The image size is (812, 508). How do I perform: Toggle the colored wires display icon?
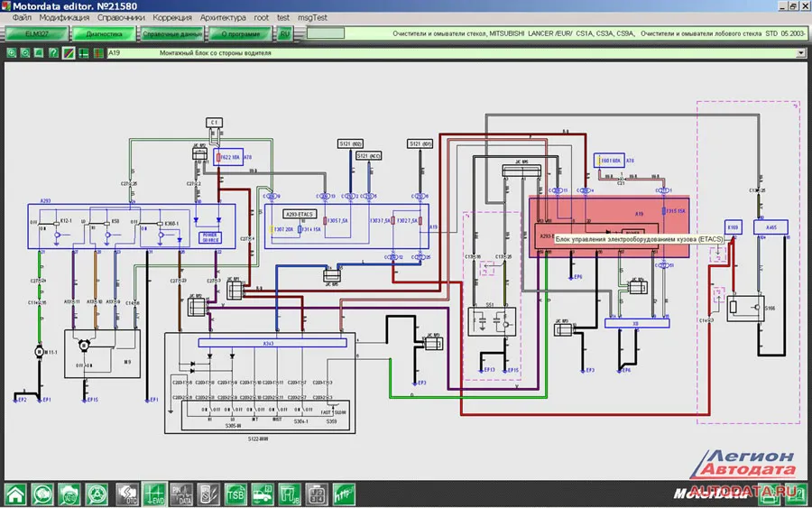pyautogui.click(x=68, y=53)
